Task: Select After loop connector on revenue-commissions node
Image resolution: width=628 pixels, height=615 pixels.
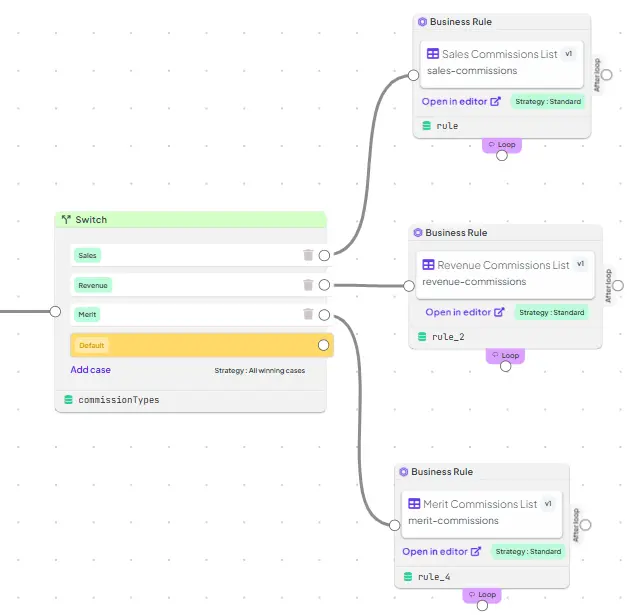Action: click(618, 285)
